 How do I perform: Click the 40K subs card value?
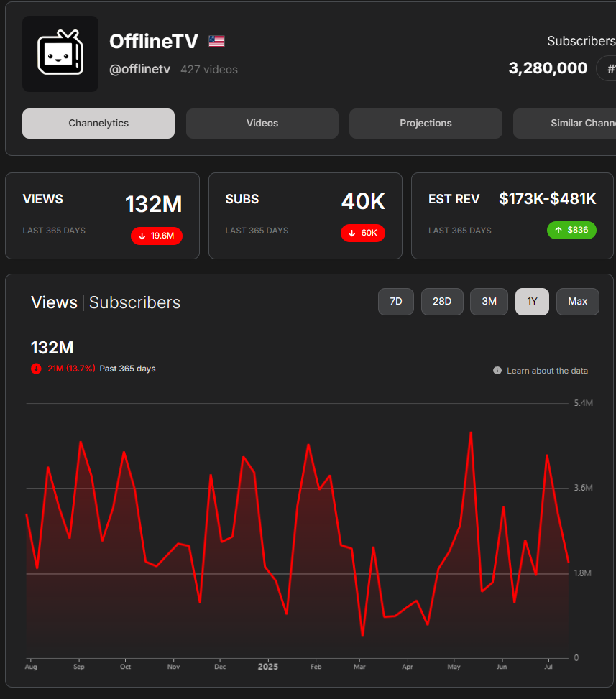pyautogui.click(x=363, y=201)
